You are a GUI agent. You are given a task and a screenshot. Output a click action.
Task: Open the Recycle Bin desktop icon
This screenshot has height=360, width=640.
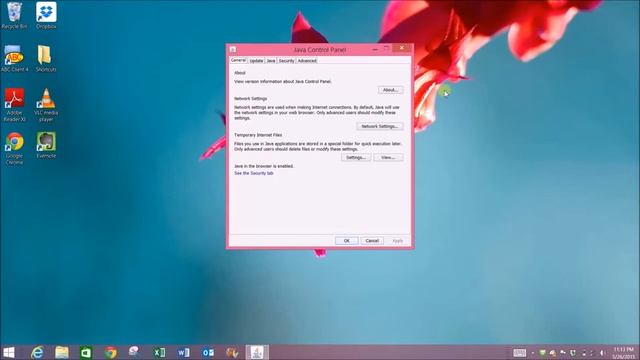tap(14, 16)
